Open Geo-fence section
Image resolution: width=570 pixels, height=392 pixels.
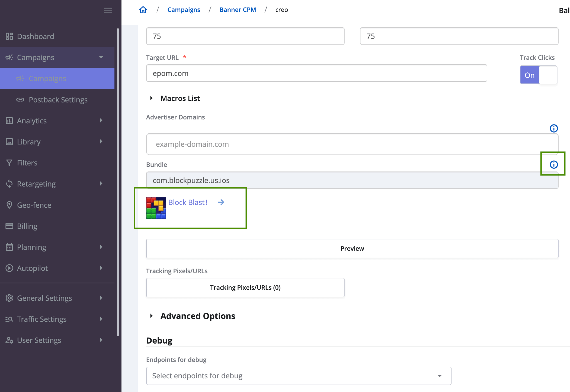[x=57, y=205]
